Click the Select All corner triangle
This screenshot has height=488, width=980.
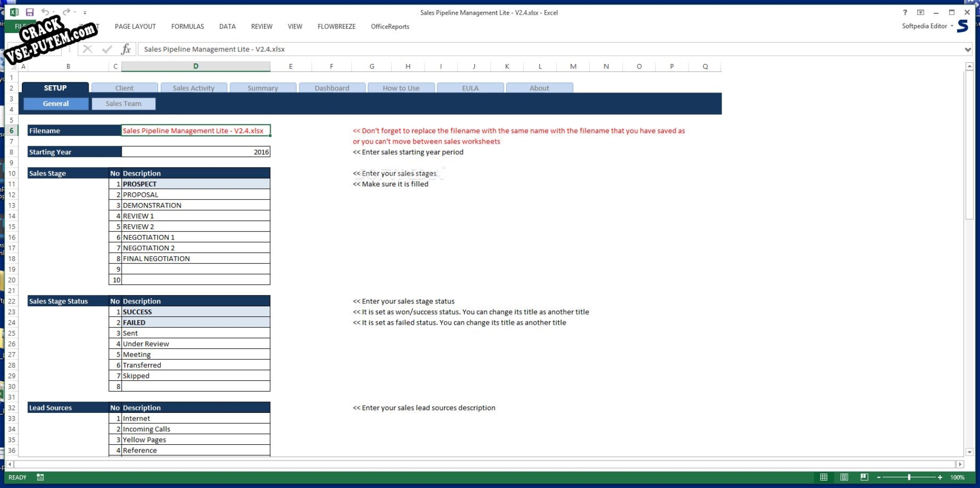[12, 66]
